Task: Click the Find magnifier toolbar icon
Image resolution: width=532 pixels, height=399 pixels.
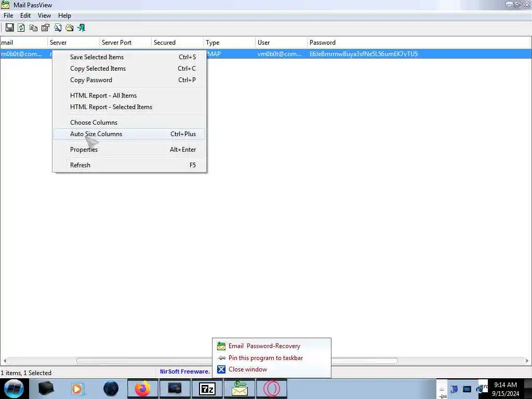Action: coord(58,28)
